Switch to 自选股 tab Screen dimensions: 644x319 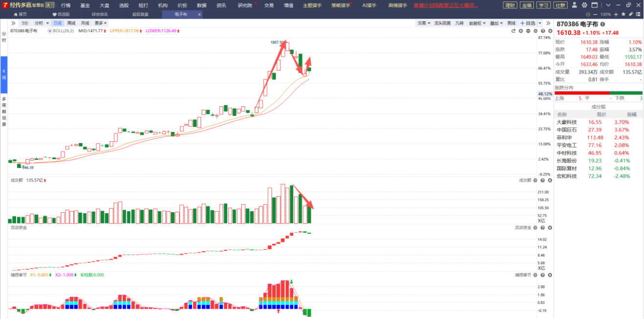tap(61, 14)
